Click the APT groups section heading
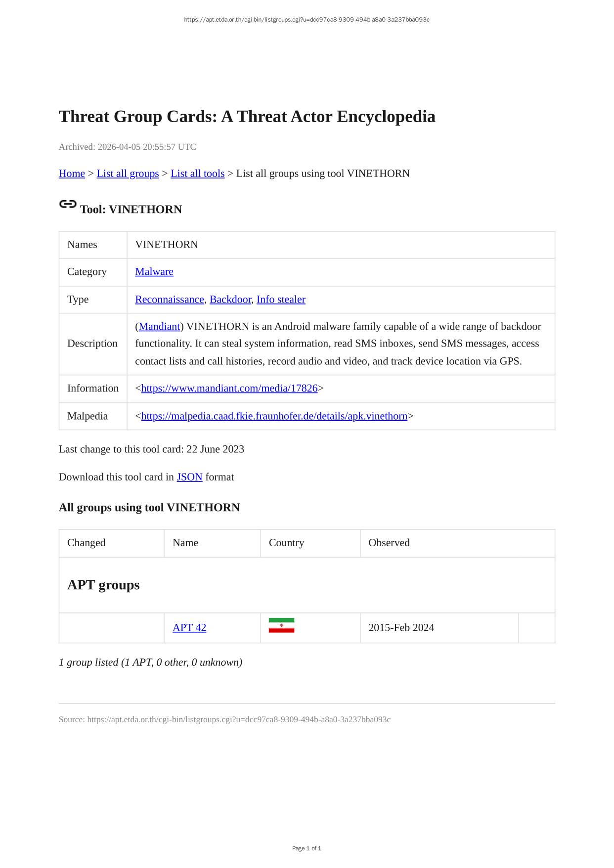This screenshot has height=868, width=614. click(103, 585)
